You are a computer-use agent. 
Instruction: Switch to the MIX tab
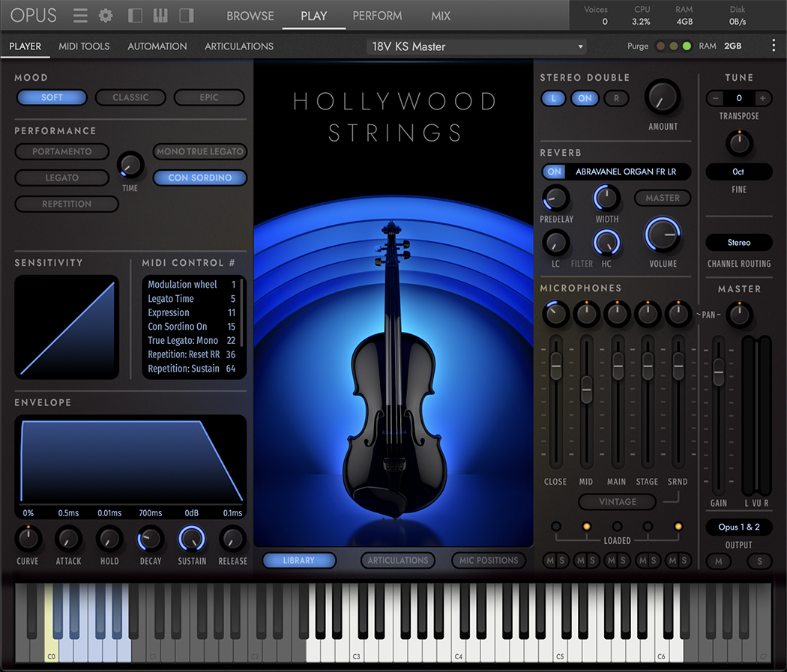click(441, 16)
